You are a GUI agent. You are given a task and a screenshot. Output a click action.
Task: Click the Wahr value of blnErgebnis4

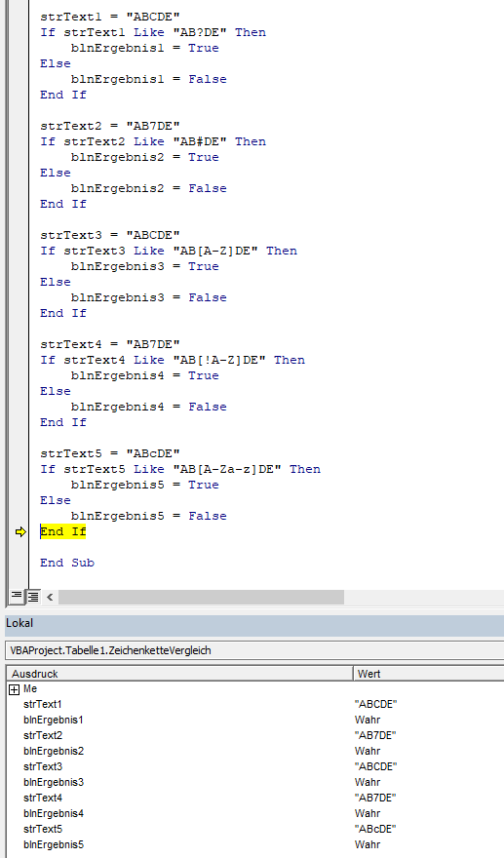pos(368,813)
